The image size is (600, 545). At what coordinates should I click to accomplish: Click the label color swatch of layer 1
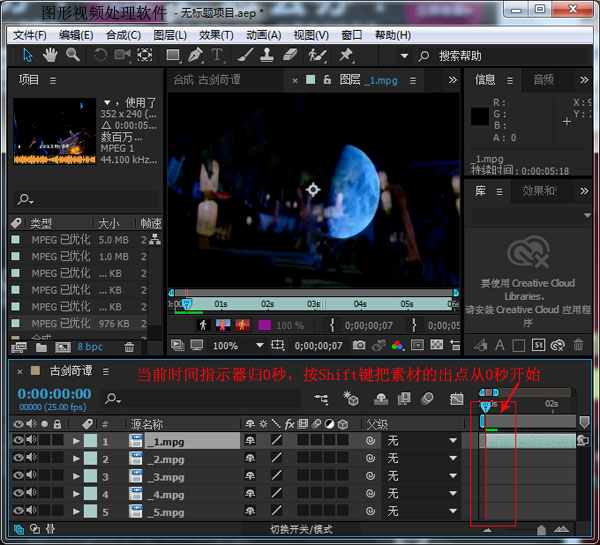tap(90, 441)
